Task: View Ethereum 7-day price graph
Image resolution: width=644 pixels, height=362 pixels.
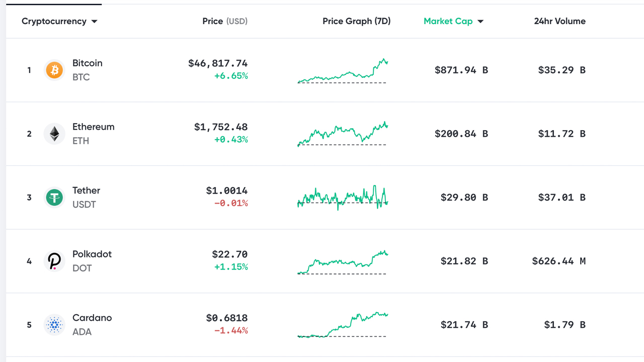Action: (x=343, y=134)
